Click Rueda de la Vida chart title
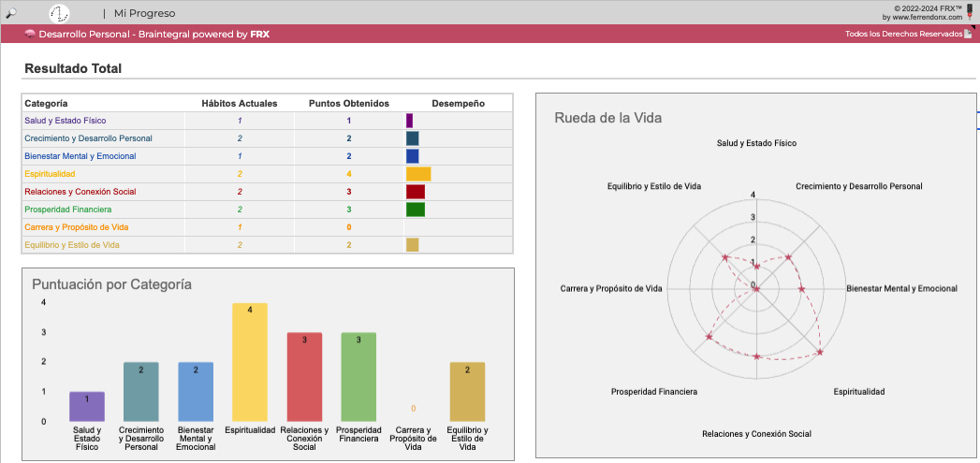 click(x=608, y=118)
